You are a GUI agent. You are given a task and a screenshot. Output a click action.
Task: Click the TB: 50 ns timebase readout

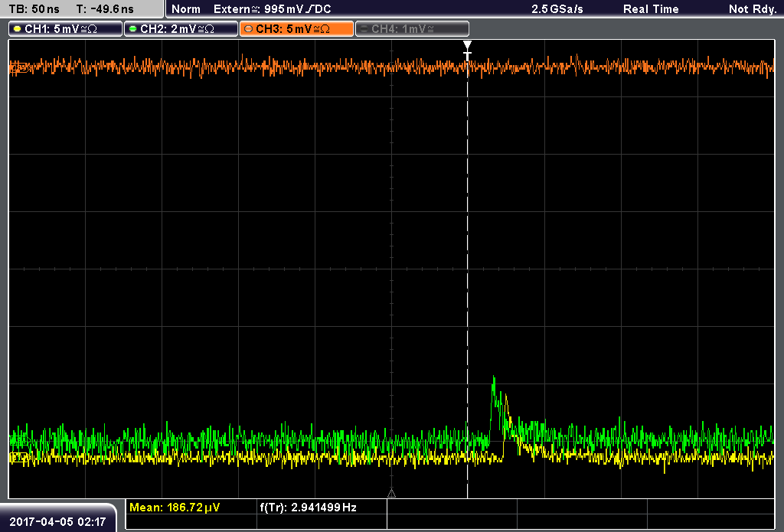coord(34,9)
